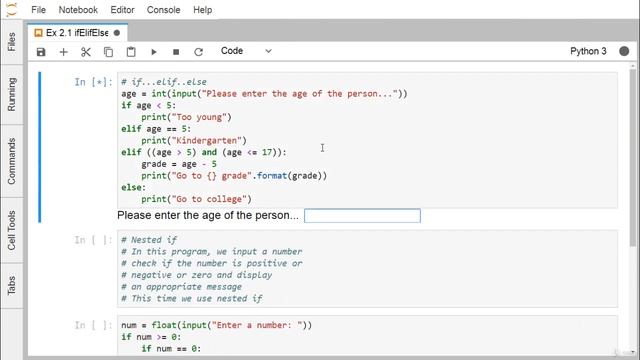Show the Cell Tools sidebar panel
The height and width of the screenshot is (360, 640).
pyautogui.click(x=11, y=230)
